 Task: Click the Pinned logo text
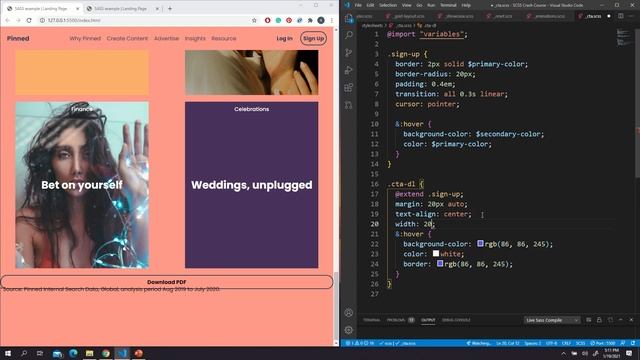18,38
